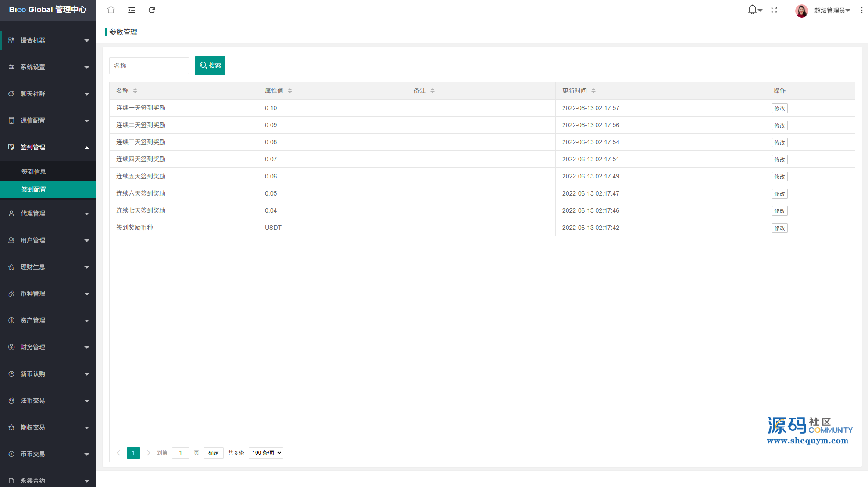
Task: Open the vertical three-dot more menu
Action: coord(861,10)
